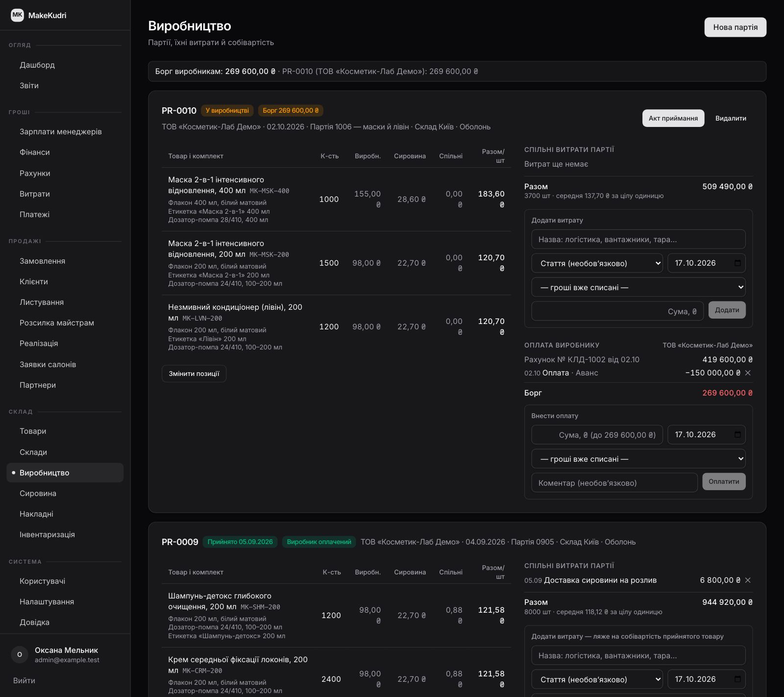The image size is (784, 697).
Task: Go to Звіти section
Action: [x=65, y=86]
